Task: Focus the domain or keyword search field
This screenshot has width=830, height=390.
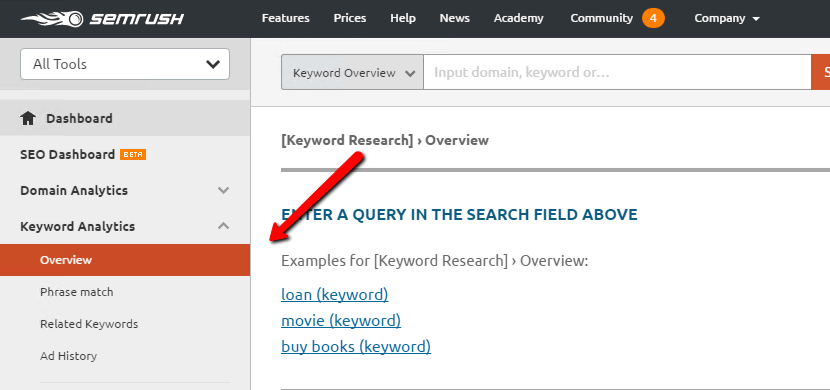Action: click(617, 72)
